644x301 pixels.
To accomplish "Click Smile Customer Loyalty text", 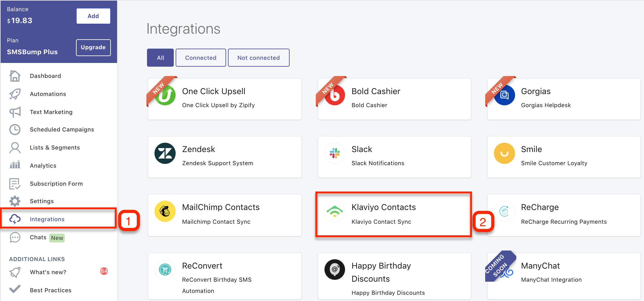I will [x=554, y=163].
